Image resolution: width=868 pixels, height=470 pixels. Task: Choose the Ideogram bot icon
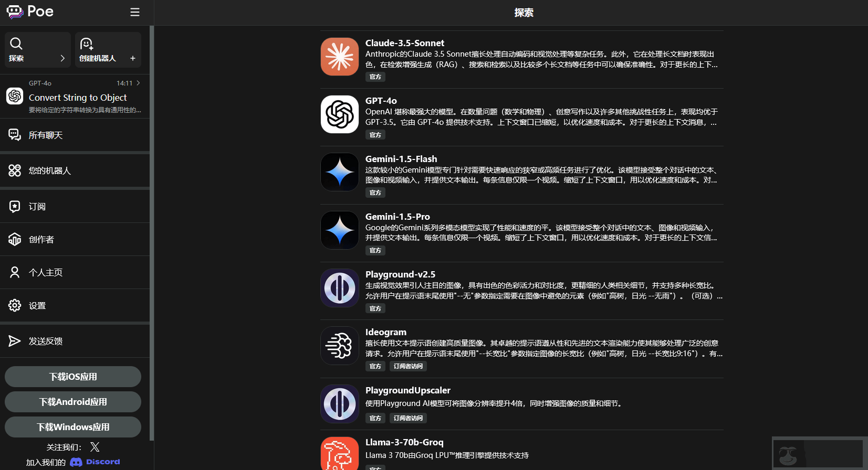(340, 346)
